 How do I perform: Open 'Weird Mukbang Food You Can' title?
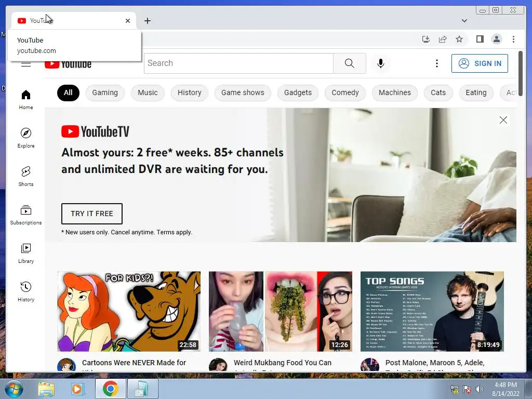[283, 363]
